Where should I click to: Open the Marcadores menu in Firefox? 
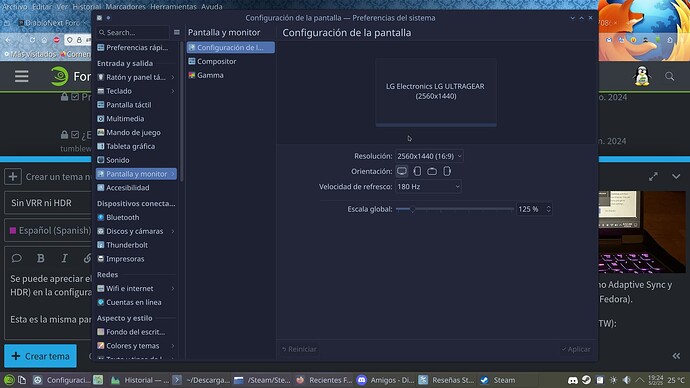pyautogui.click(x=125, y=7)
